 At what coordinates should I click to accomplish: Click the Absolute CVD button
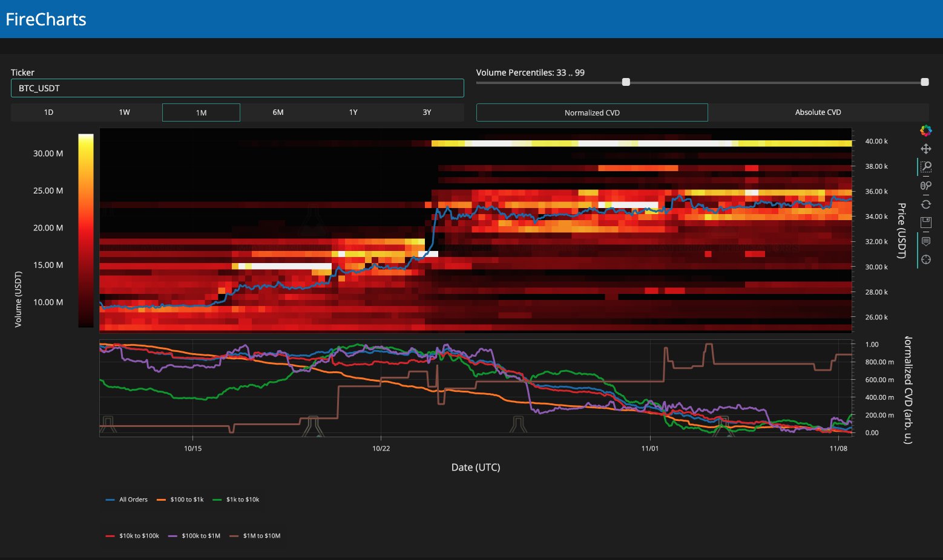point(818,112)
